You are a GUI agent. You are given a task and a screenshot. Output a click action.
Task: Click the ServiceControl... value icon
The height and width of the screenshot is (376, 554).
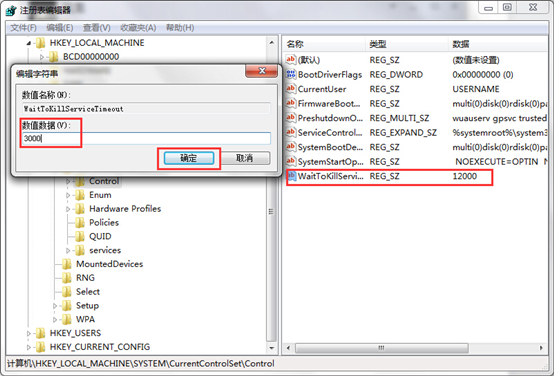291,132
